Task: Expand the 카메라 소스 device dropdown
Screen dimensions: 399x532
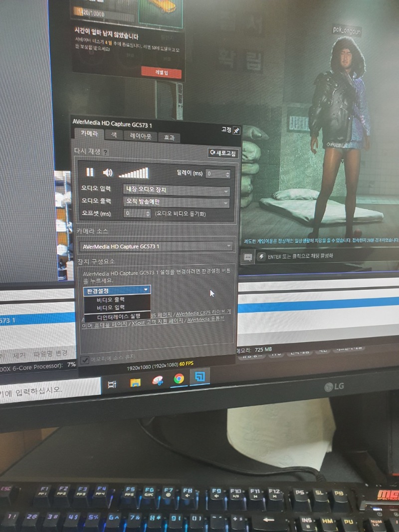Action: pos(156,246)
